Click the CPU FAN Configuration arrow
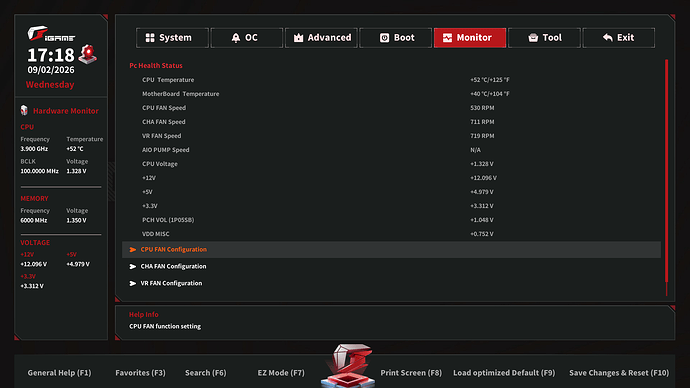 [x=132, y=249]
